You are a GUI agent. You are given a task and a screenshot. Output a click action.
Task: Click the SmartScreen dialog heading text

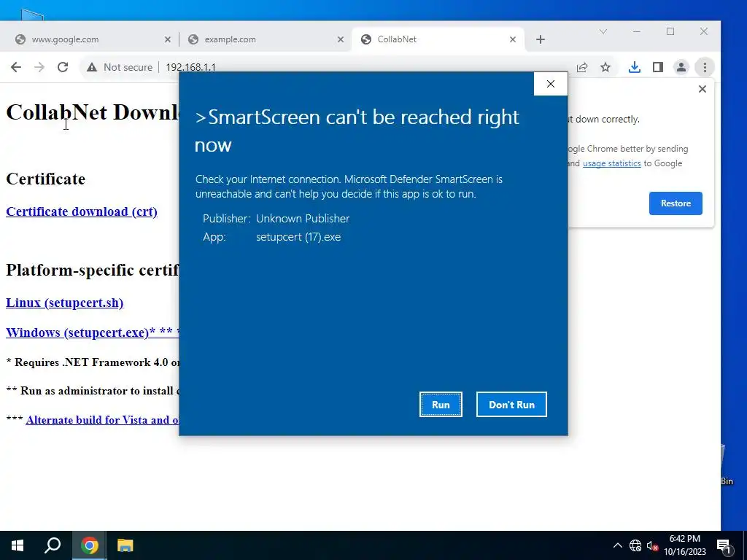click(357, 131)
